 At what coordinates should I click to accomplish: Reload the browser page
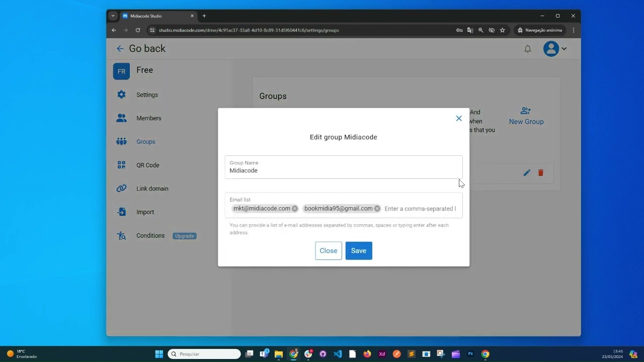[138, 30]
